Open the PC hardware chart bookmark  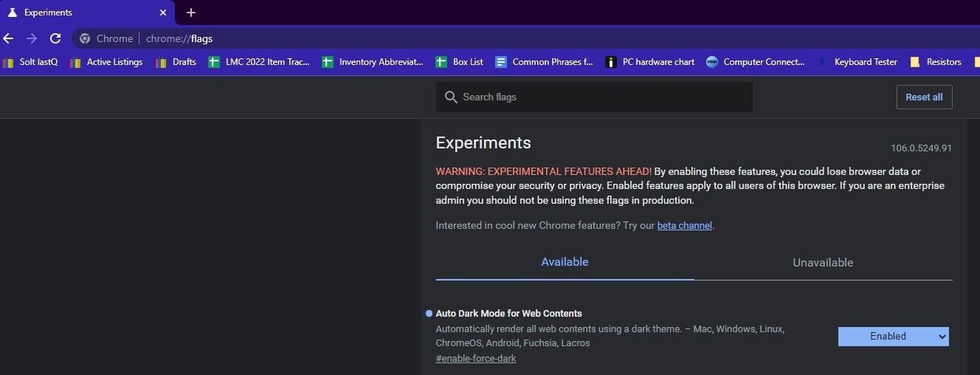pyautogui.click(x=650, y=62)
